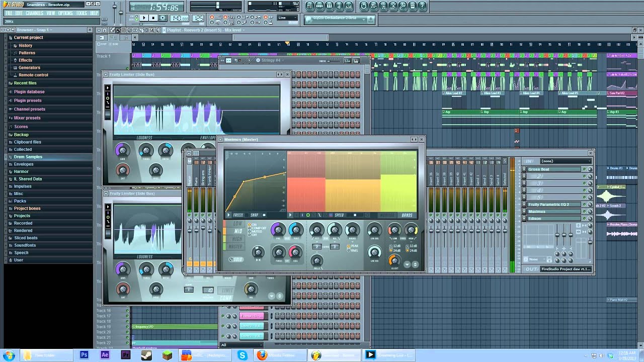Open the Plugin database browser folder
644x362 pixels.
29,92
